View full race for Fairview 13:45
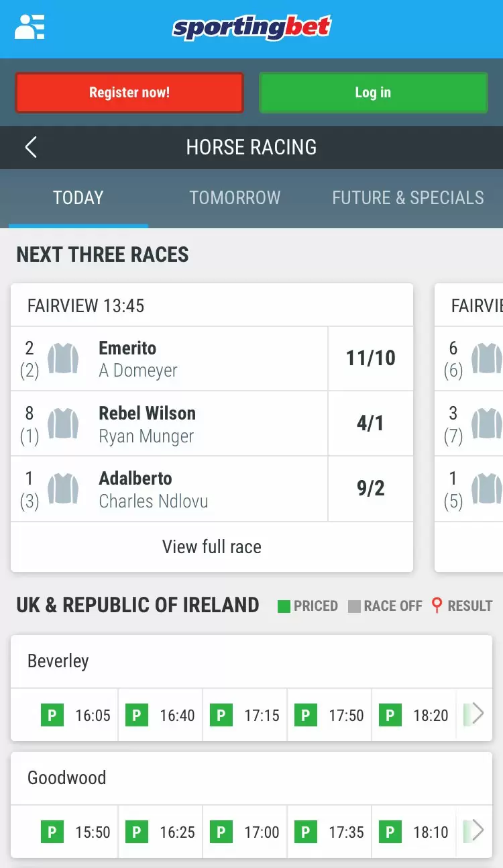 pos(212,547)
